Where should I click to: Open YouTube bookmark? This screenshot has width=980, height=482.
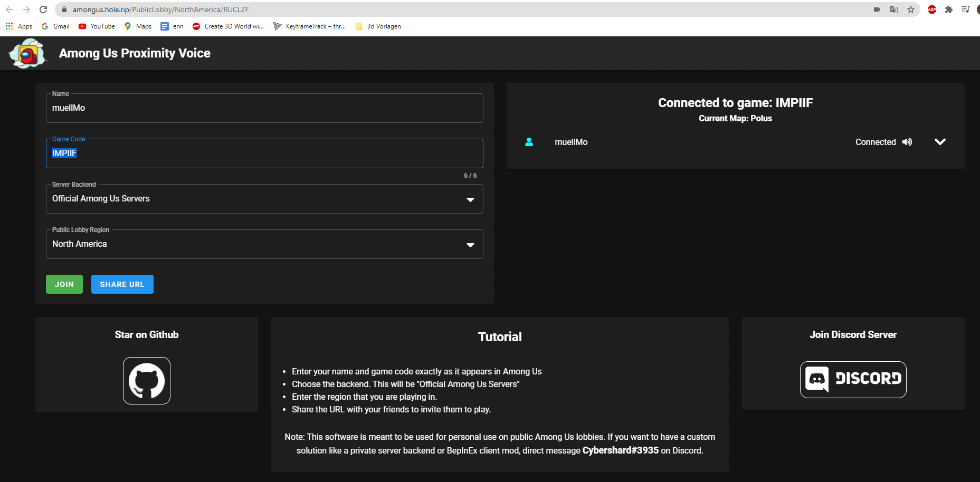[97, 26]
